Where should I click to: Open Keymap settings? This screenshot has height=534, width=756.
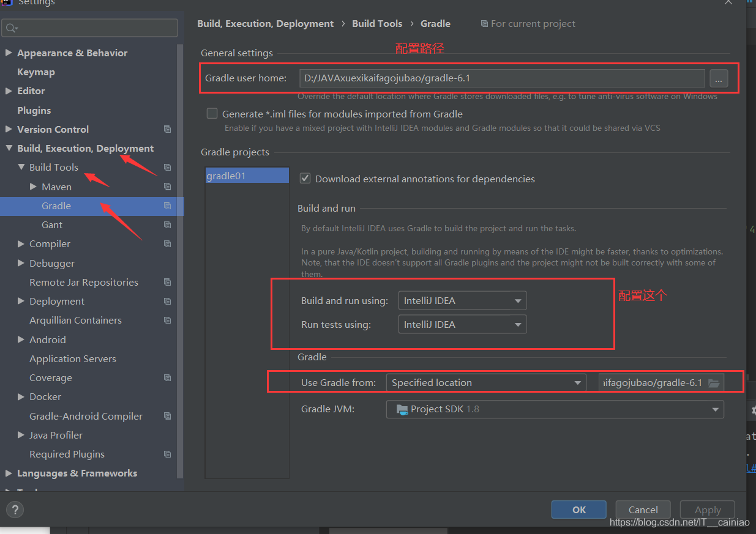tap(36, 72)
